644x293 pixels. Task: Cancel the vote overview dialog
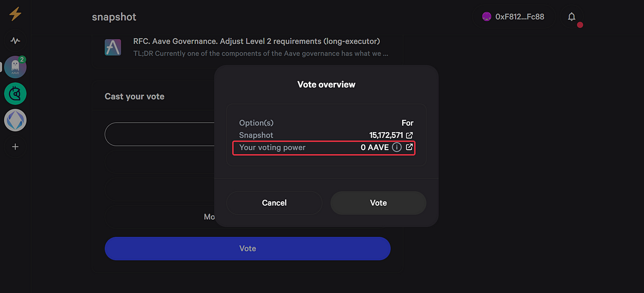(x=274, y=203)
